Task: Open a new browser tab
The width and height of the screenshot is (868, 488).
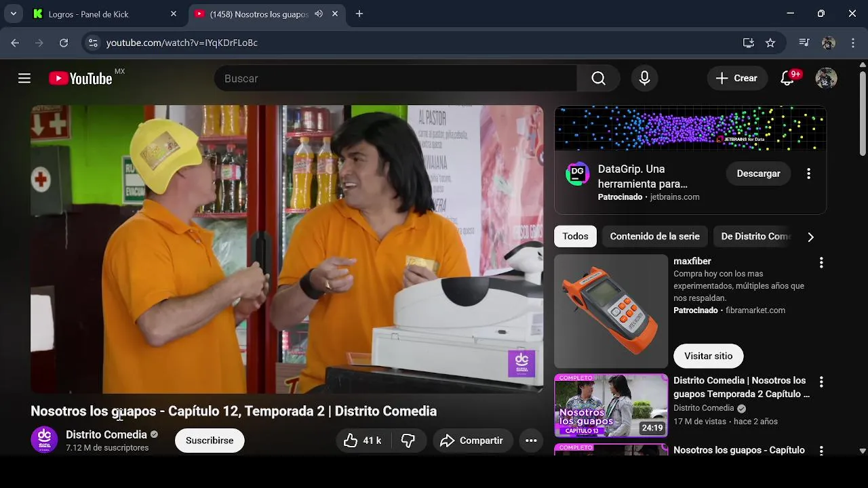Action: point(359,14)
